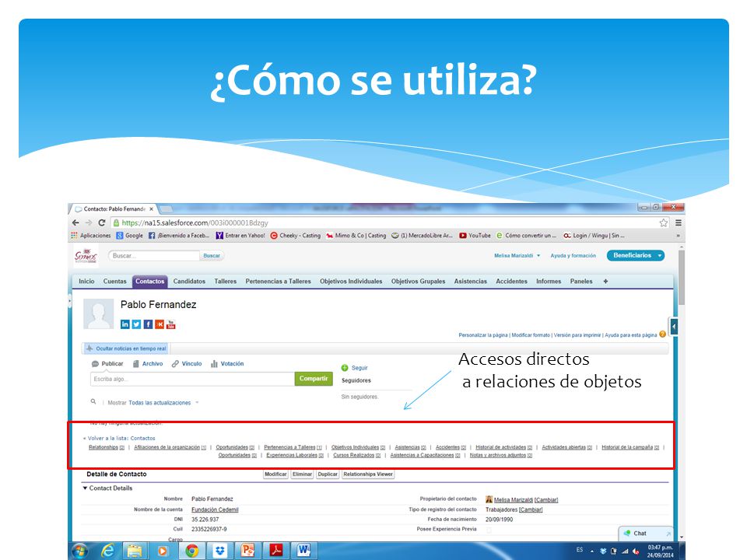Click the browser back arrow

coord(75,222)
